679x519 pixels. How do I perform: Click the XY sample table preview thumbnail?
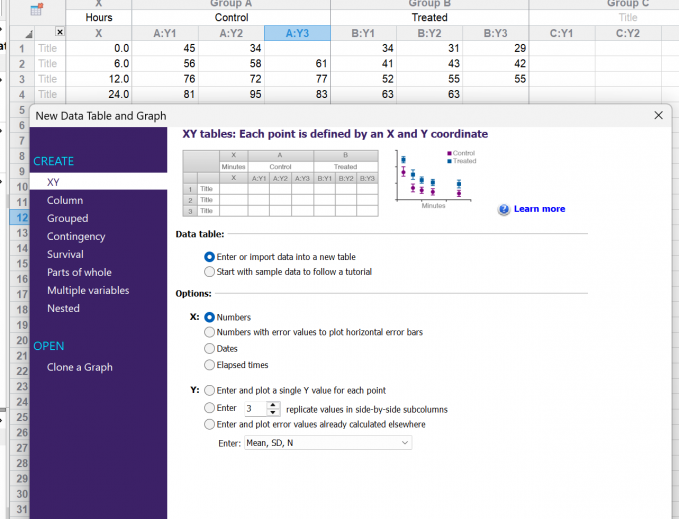coord(281,183)
